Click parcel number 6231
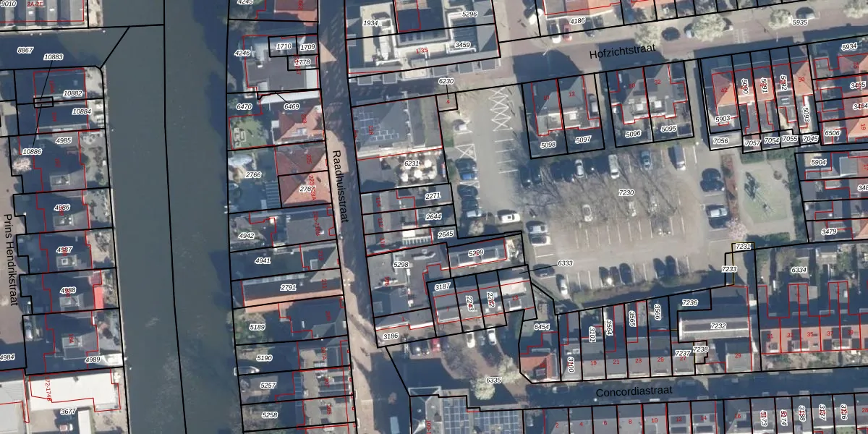The height and width of the screenshot is (434, 868). point(412,163)
